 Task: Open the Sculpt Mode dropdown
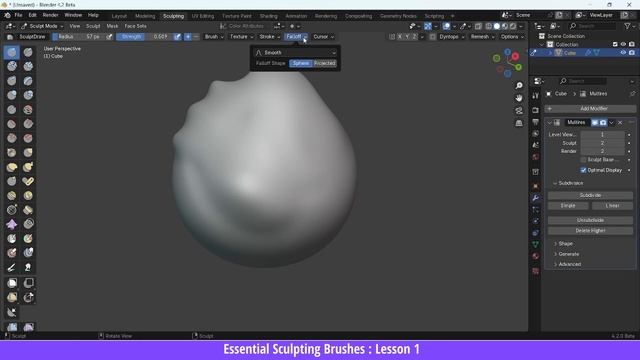(42, 26)
